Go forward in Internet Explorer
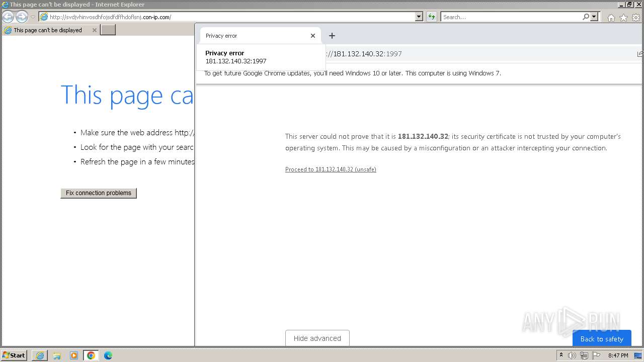The image size is (644, 362). tap(22, 17)
